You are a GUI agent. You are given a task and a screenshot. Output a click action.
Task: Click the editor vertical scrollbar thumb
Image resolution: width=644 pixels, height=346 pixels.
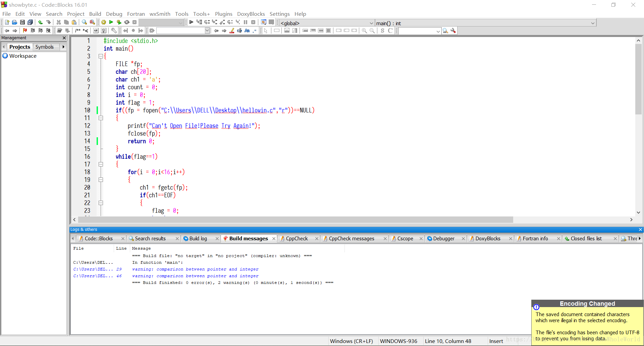pos(638,79)
